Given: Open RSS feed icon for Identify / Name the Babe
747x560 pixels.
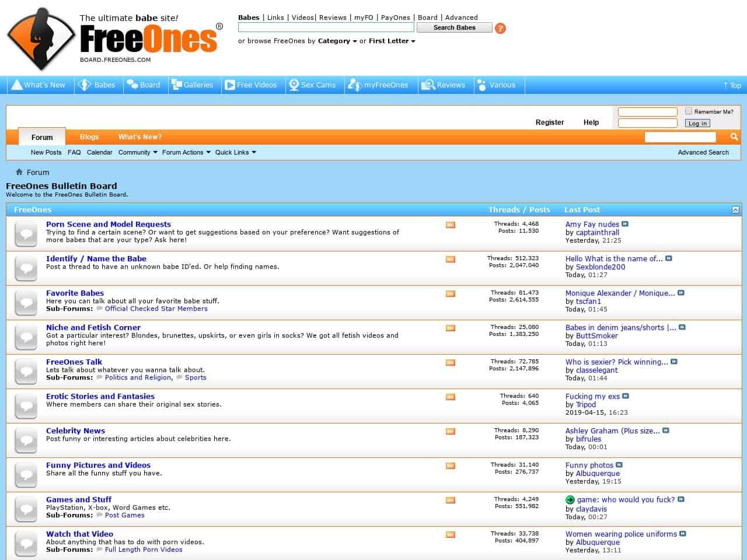Looking at the screenshot, I should (451, 259).
